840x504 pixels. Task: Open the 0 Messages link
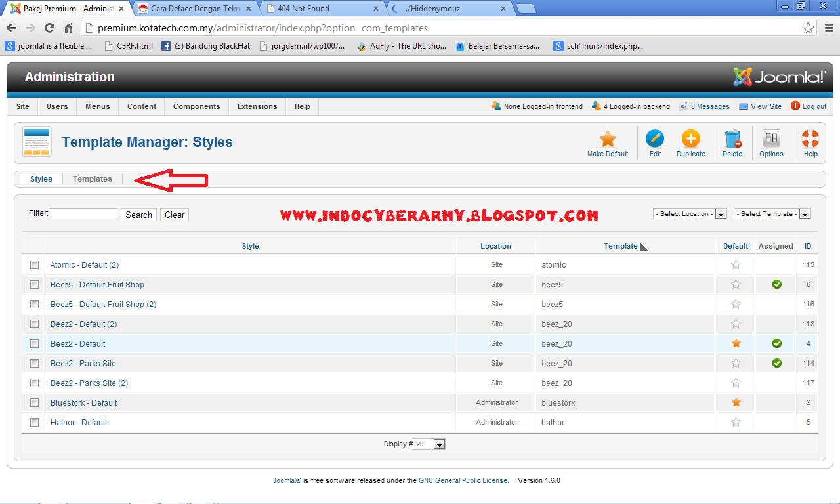click(704, 106)
